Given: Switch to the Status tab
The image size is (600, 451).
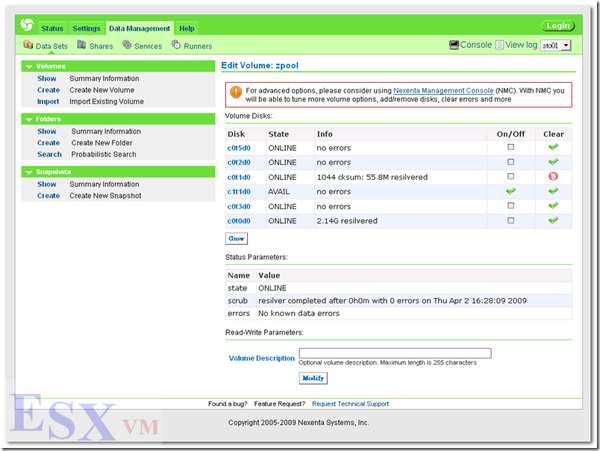Looking at the screenshot, I should (x=52, y=28).
